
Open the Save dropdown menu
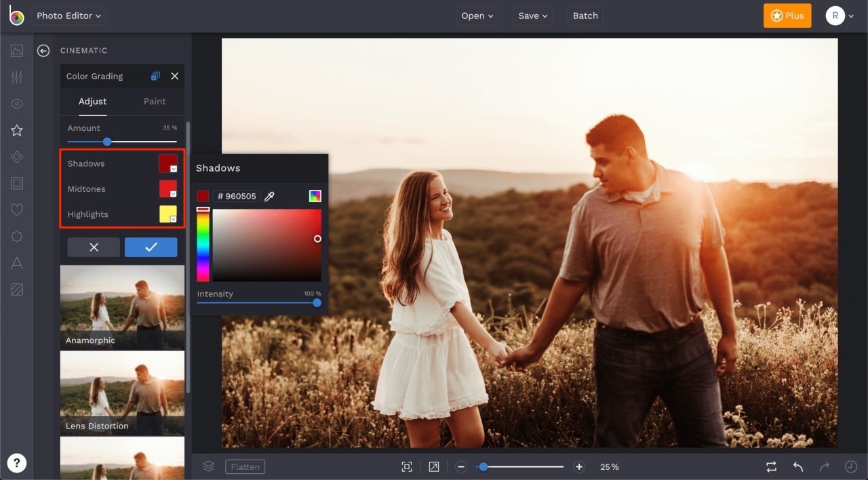point(532,15)
